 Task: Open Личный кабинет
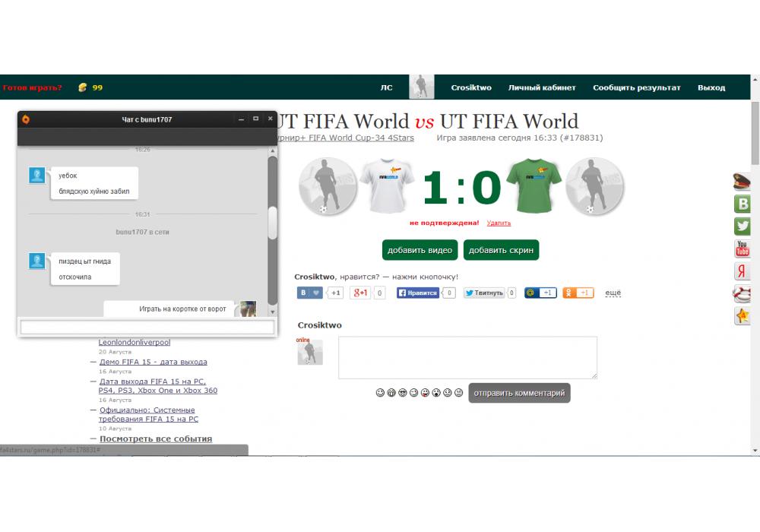tap(542, 87)
